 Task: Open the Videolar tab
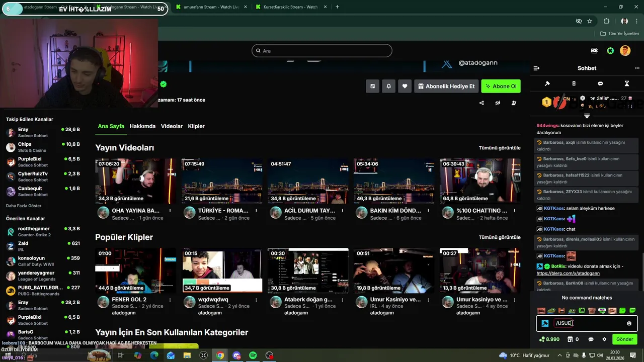point(172,126)
